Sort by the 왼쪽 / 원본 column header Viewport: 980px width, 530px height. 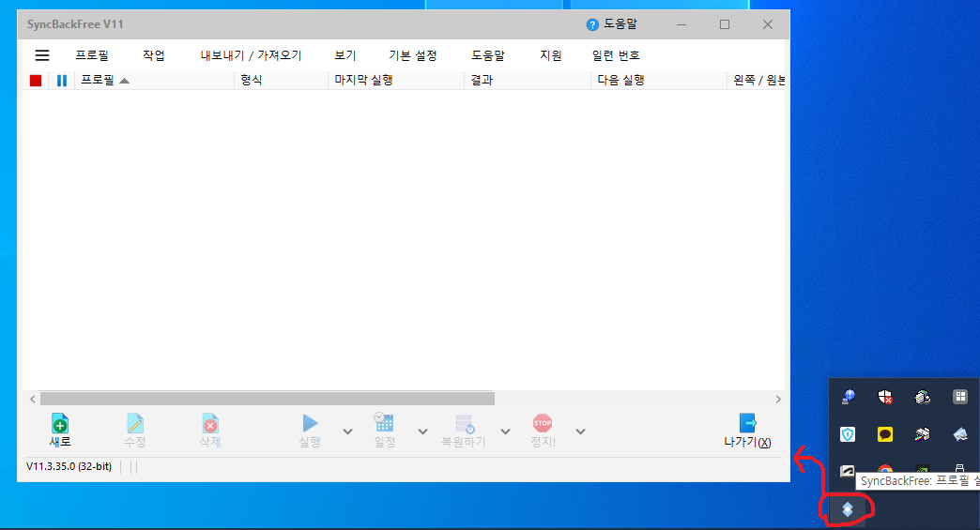point(757,80)
